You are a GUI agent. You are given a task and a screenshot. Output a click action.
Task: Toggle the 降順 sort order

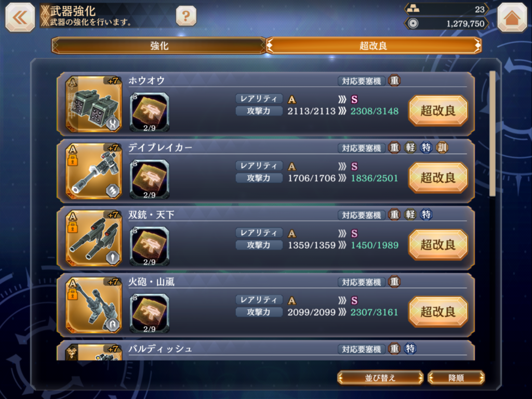[x=456, y=378]
